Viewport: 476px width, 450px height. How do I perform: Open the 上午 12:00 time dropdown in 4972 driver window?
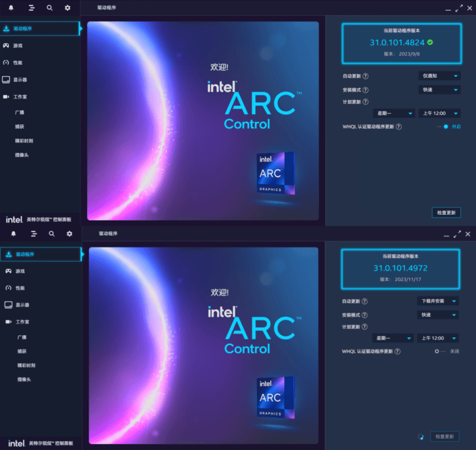tap(438, 338)
